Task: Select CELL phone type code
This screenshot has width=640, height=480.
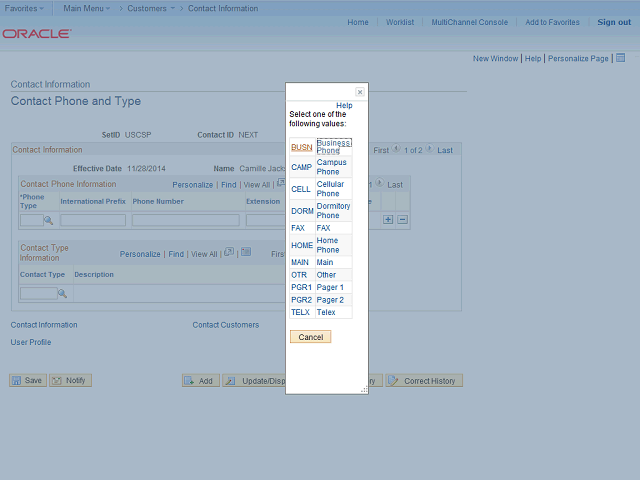Action: coord(301,189)
